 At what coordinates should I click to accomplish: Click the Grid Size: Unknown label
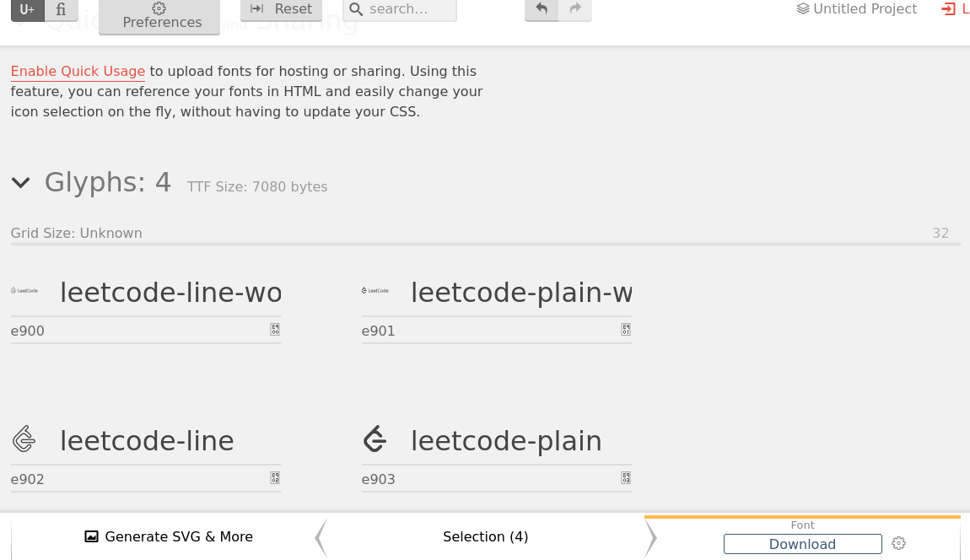pyautogui.click(x=76, y=234)
